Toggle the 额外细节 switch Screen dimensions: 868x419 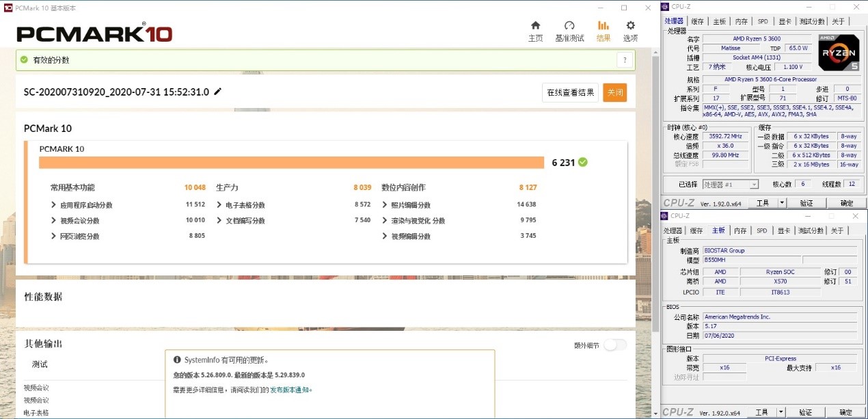tap(614, 345)
